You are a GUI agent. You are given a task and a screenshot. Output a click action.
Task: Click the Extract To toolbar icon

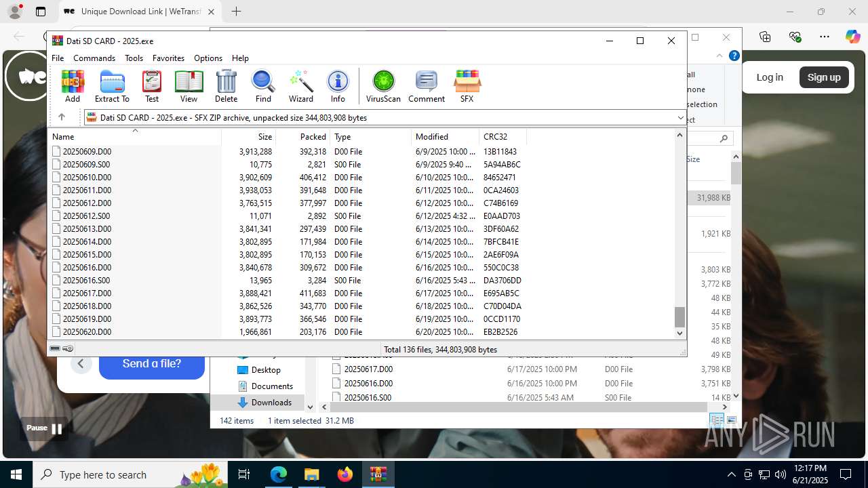pos(112,86)
